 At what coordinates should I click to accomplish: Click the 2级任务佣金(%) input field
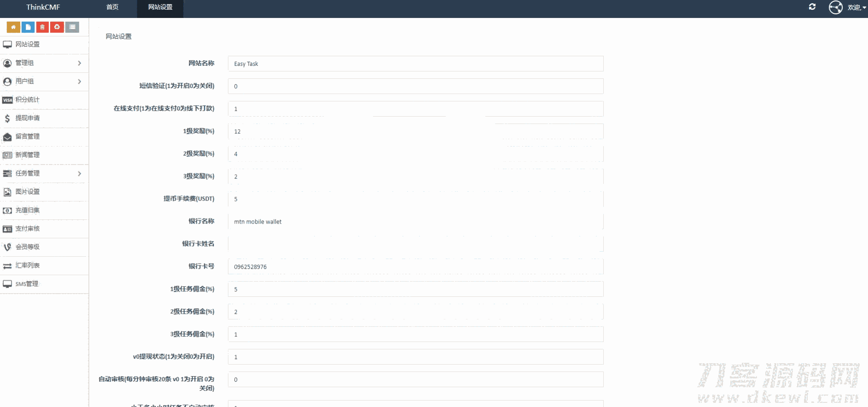click(416, 312)
